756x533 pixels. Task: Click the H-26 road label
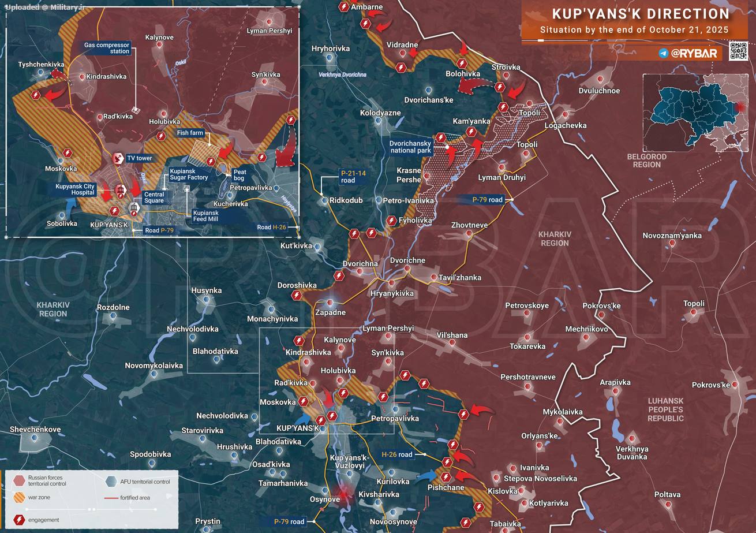tap(397, 454)
